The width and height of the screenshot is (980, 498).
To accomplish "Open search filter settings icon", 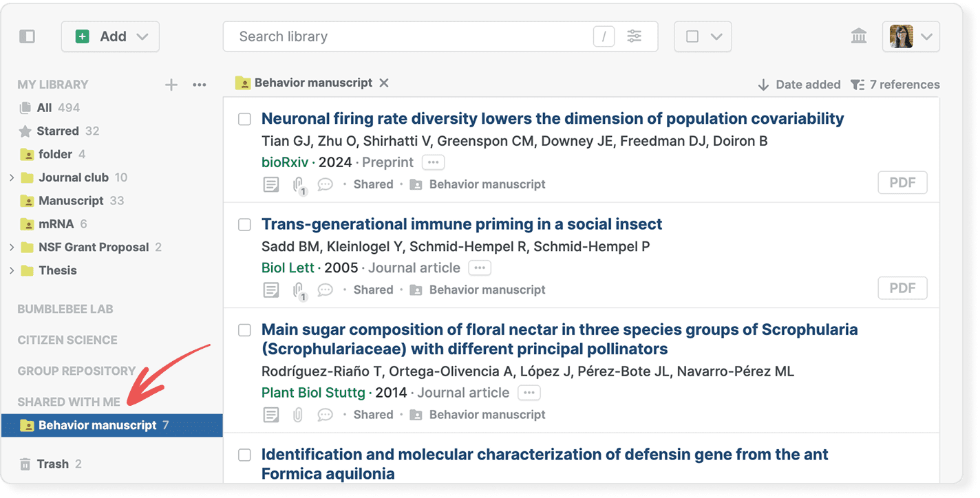I will [634, 36].
